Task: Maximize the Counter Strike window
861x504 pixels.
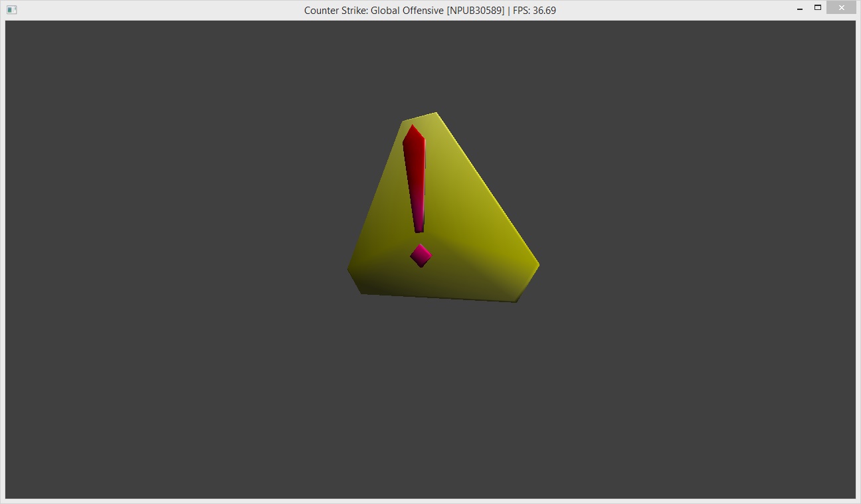Action: coord(818,8)
